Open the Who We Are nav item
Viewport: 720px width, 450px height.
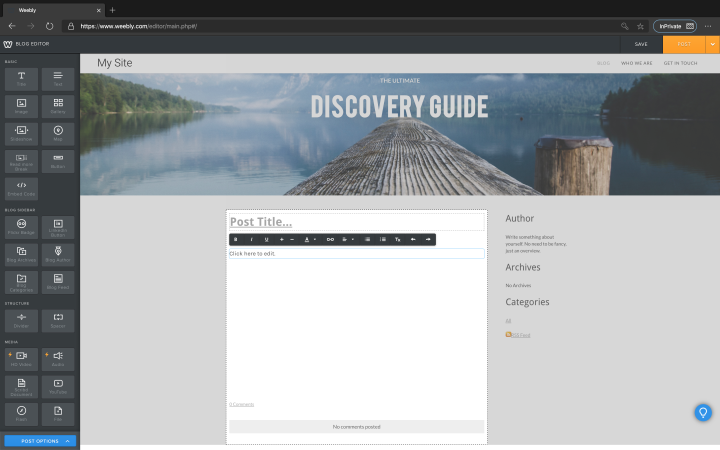tap(636, 63)
